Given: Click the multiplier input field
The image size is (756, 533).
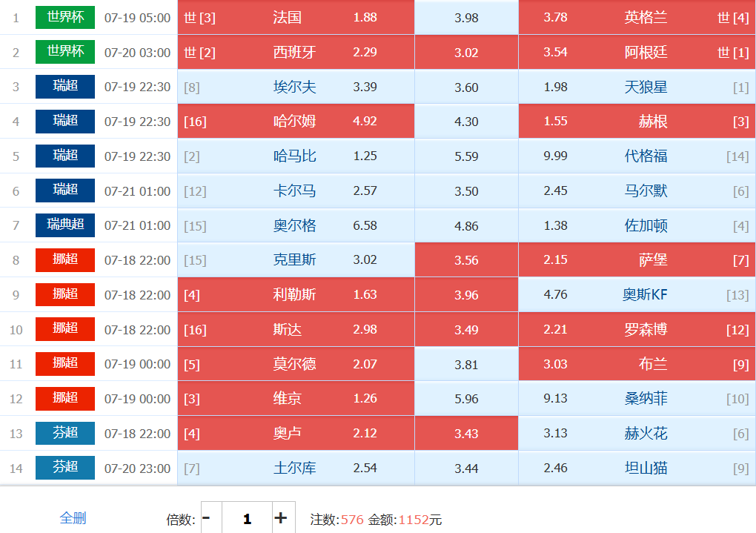Looking at the screenshot, I should 248,518.
